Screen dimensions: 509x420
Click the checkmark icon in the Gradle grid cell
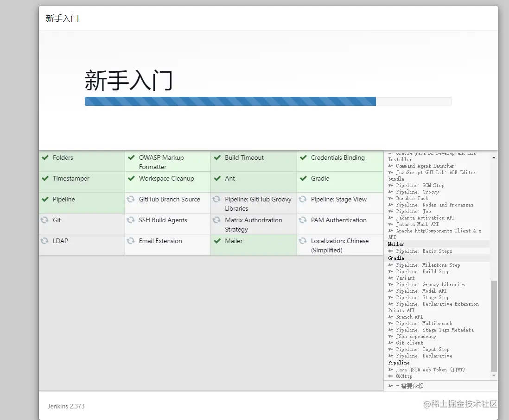303,178
